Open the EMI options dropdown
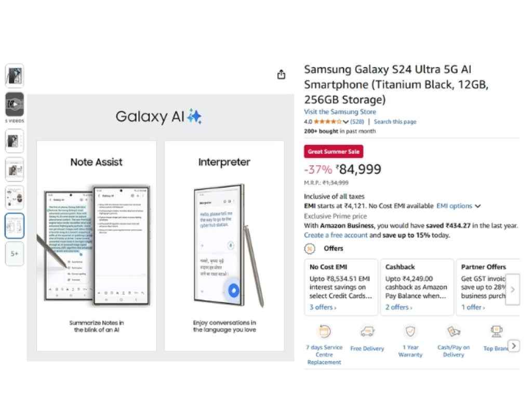This screenshot has width=532, height=393. pos(457,206)
